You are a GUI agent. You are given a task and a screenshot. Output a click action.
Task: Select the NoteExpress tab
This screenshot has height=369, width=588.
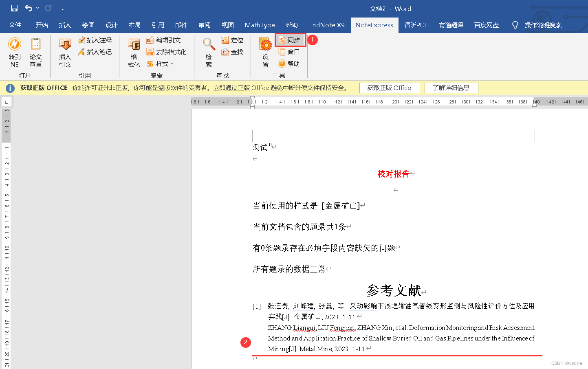pos(374,25)
